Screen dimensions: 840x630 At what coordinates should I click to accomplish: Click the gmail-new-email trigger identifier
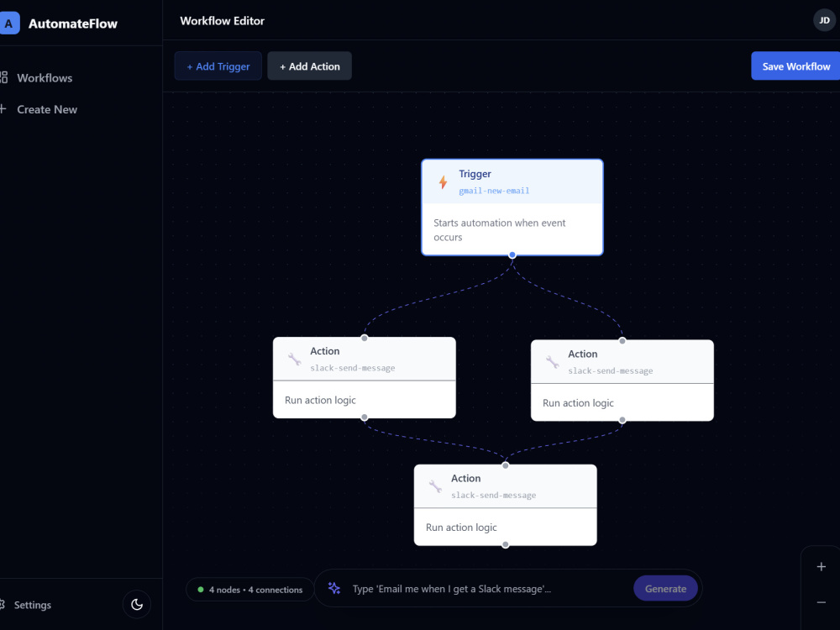click(x=494, y=191)
